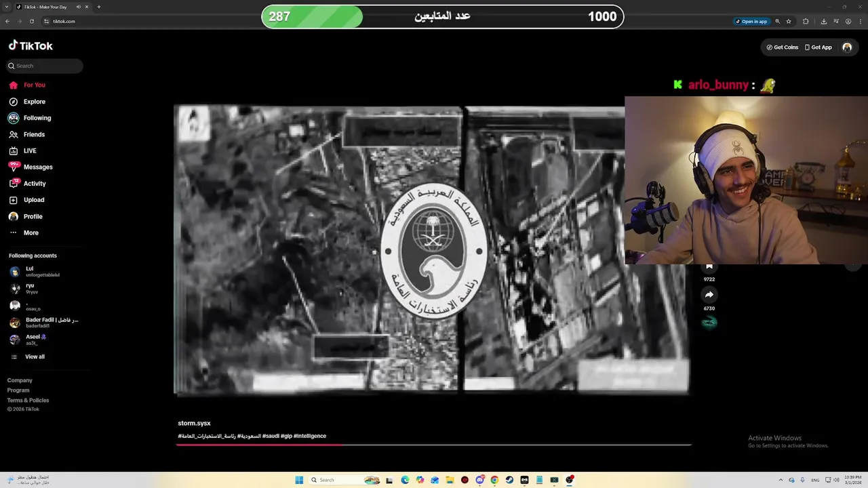Open Discord from taskbar
Screen dimensions: 868x488
(479, 480)
